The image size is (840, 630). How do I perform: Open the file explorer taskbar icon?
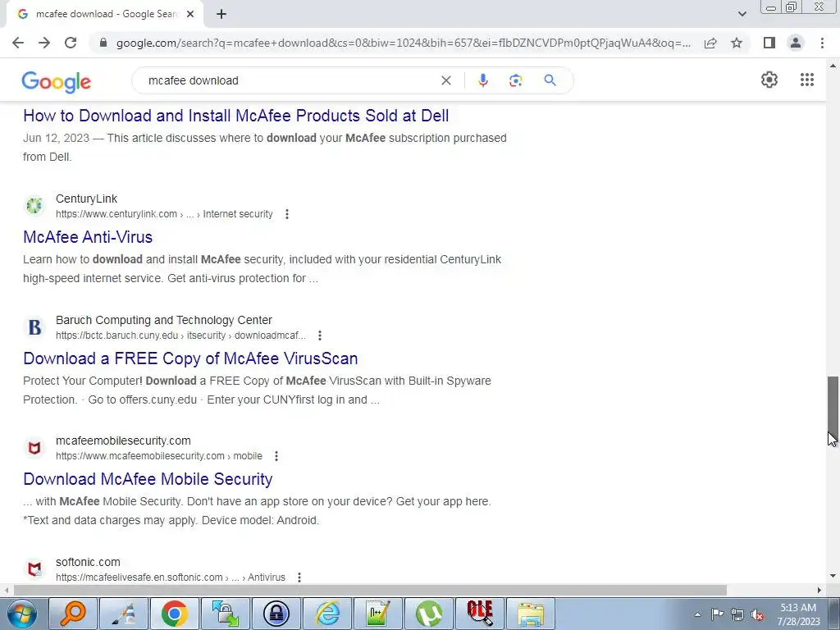(531, 614)
